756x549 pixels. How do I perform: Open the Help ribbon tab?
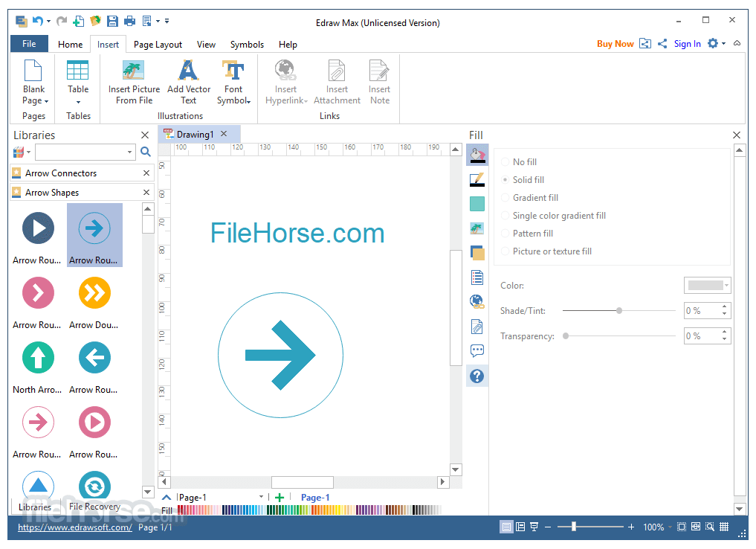pos(288,45)
